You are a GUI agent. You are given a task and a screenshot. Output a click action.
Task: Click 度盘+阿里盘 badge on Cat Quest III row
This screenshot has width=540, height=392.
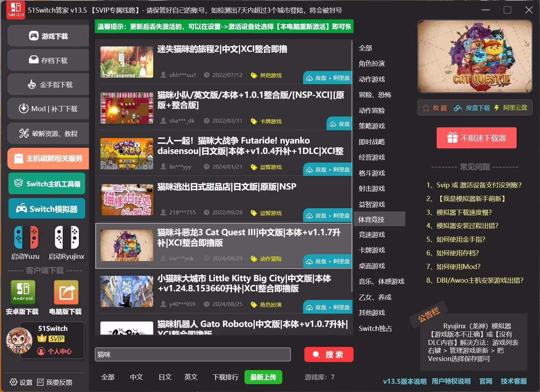coord(327,261)
